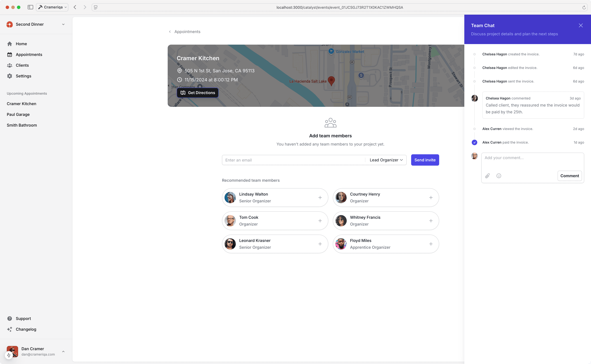Go to Clients in sidebar
This screenshot has width=591, height=364.
22,65
